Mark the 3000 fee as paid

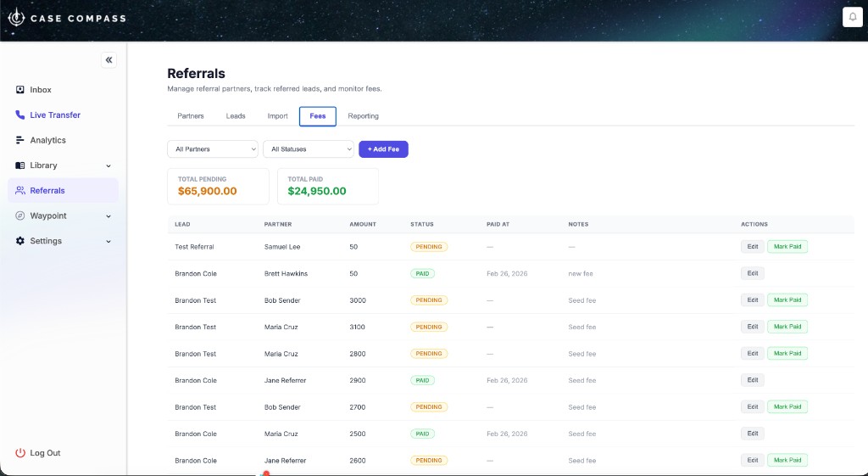[x=787, y=300]
